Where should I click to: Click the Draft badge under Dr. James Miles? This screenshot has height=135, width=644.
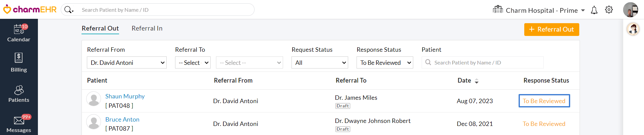[343, 106]
